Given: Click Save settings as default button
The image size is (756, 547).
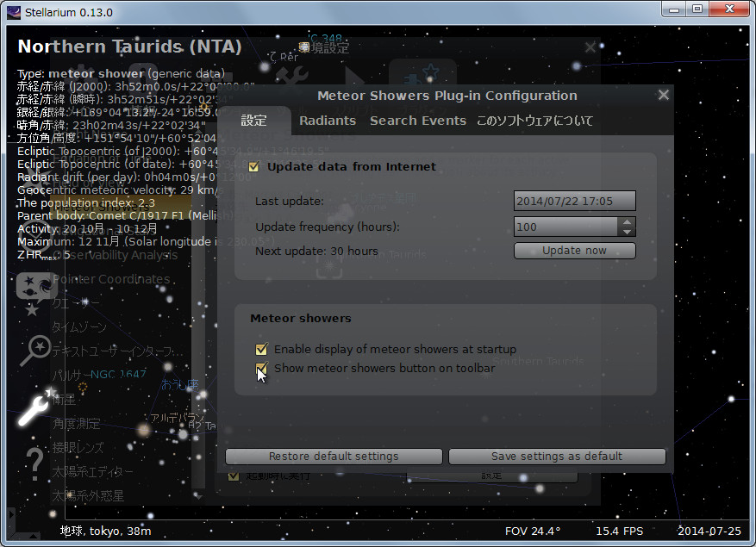Looking at the screenshot, I should click(557, 457).
